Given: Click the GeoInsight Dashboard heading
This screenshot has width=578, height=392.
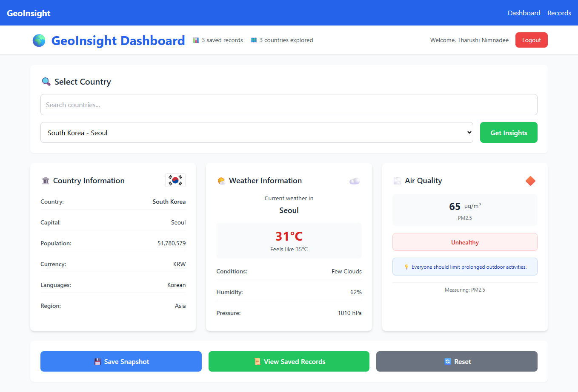Looking at the screenshot, I should 118,40.
